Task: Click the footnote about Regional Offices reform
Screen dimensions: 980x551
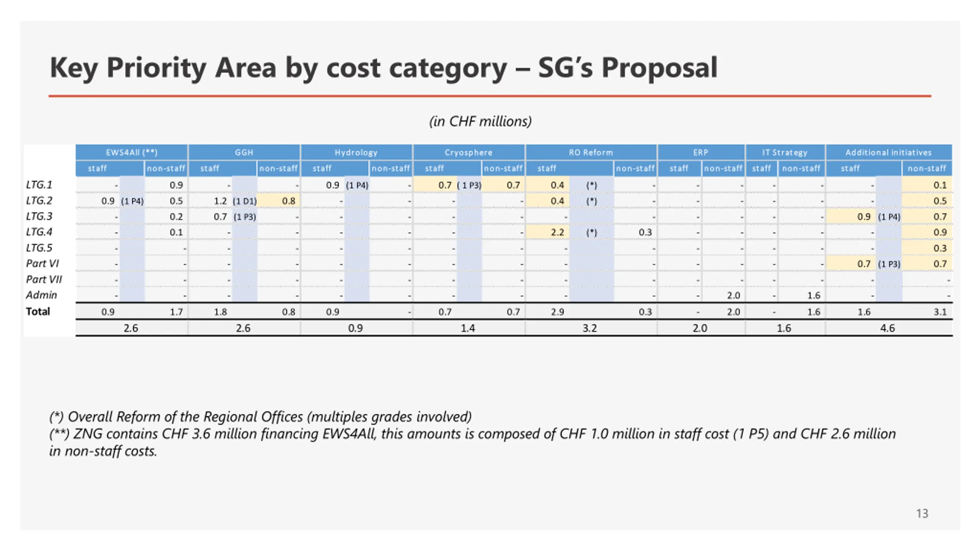Action: [x=260, y=416]
